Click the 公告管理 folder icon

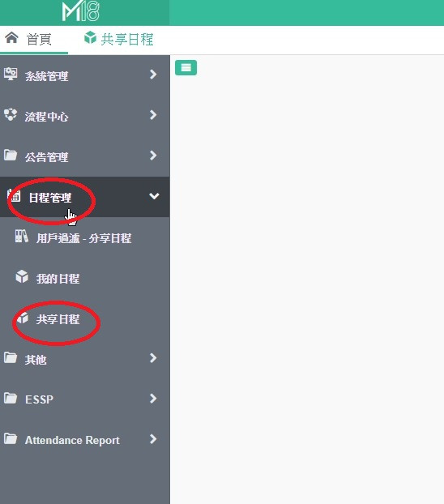tap(11, 156)
